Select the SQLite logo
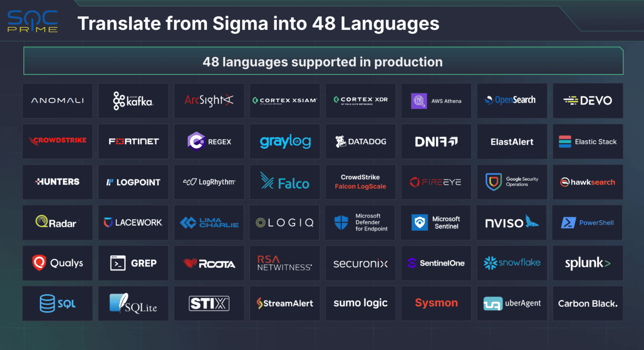The image size is (644, 350). point(133,303)
